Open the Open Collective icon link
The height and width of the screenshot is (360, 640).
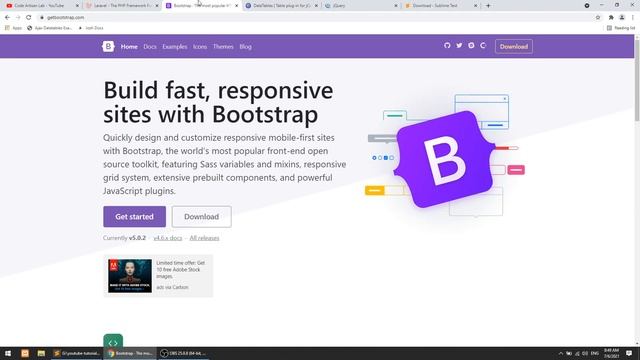[483, 46]
